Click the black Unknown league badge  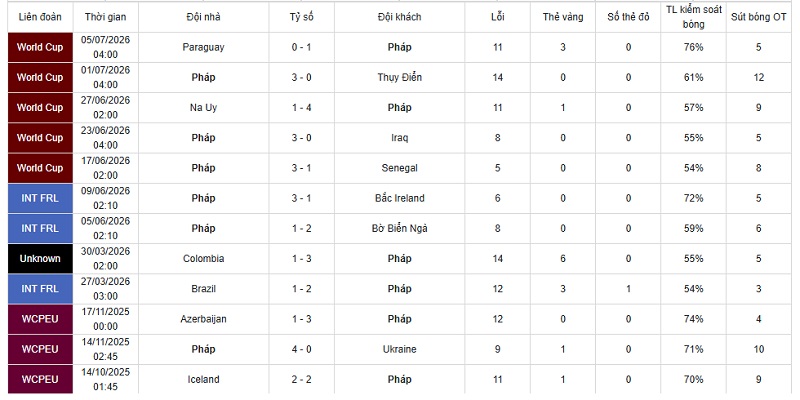pos(40,259)
